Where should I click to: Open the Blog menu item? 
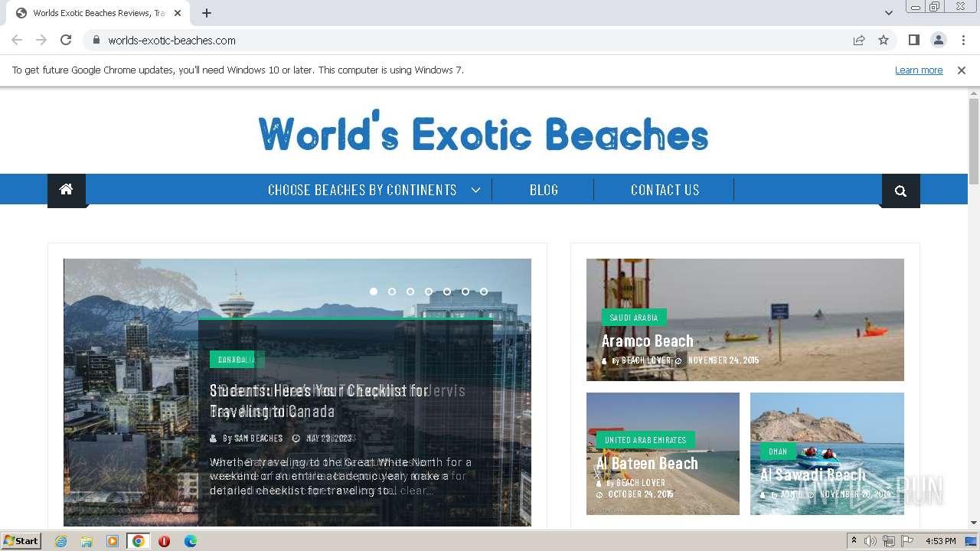click(544, 190)
